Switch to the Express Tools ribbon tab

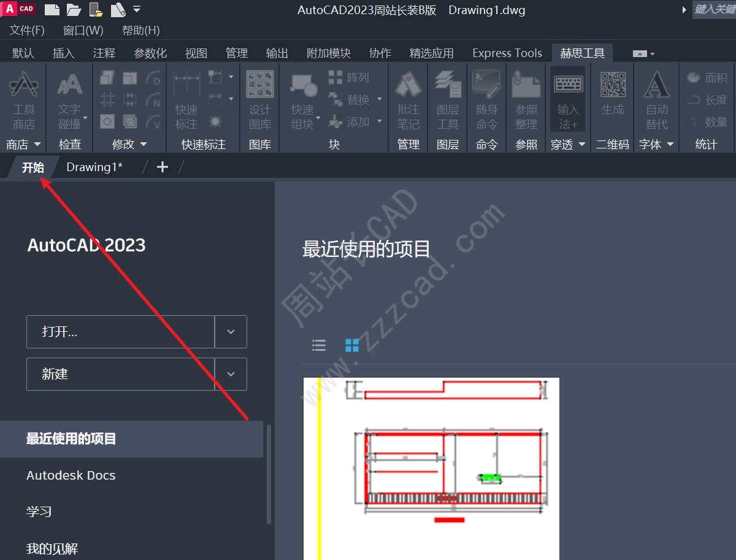point(507,53)
